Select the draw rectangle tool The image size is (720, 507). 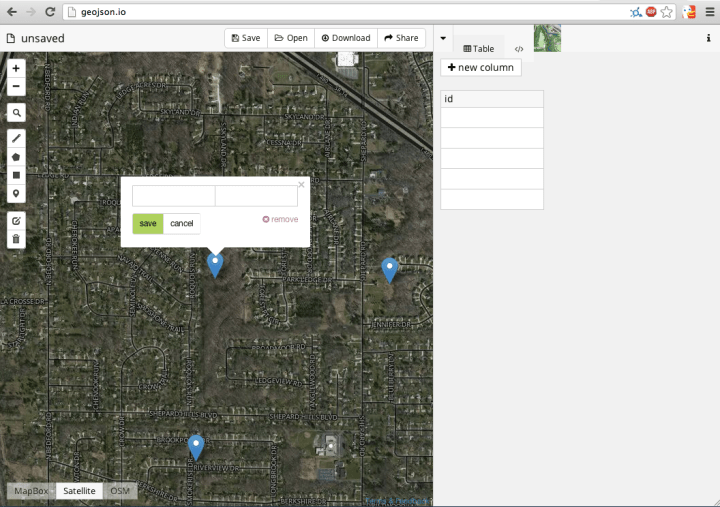coord(16,175)
